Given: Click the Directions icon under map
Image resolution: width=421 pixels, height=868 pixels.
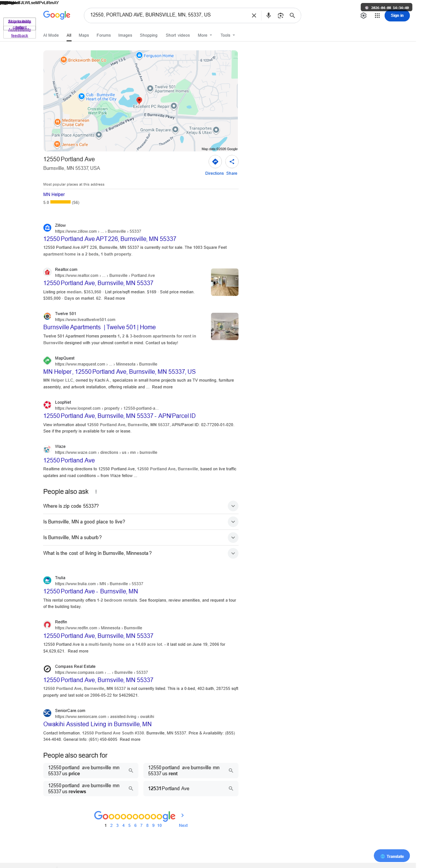Looking at the screenshot, I should point(215,162).
